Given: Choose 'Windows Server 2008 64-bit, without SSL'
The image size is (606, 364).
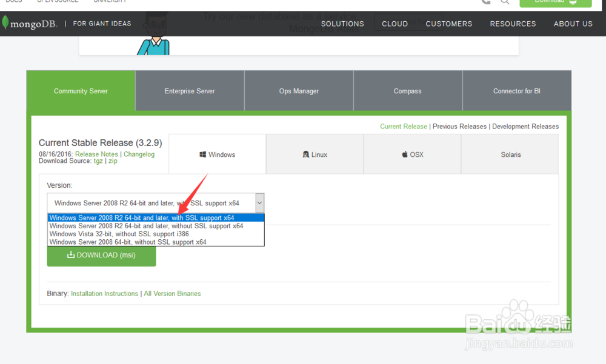Looking at the screenshot, I should [x=156, y=242].
